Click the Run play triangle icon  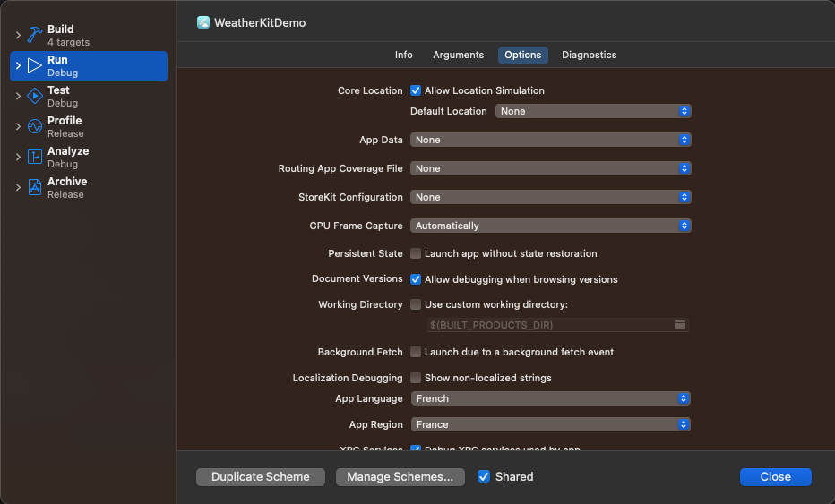[x=35, y=65]
